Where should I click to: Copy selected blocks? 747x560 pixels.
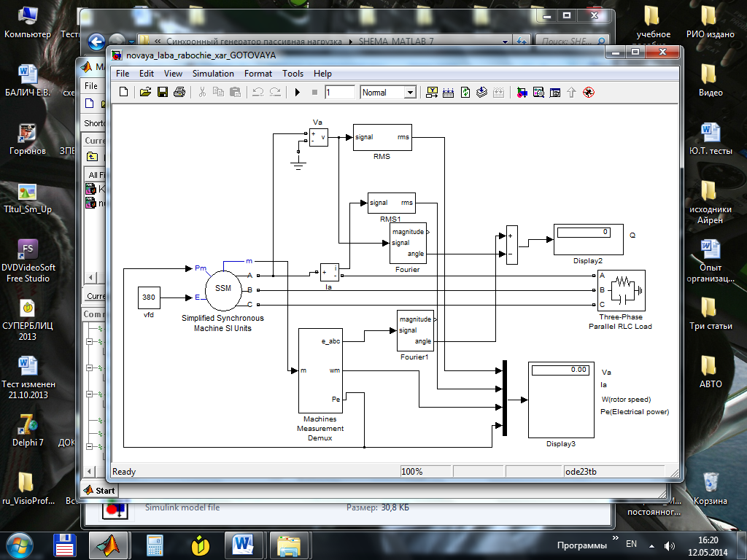[218, 92]
